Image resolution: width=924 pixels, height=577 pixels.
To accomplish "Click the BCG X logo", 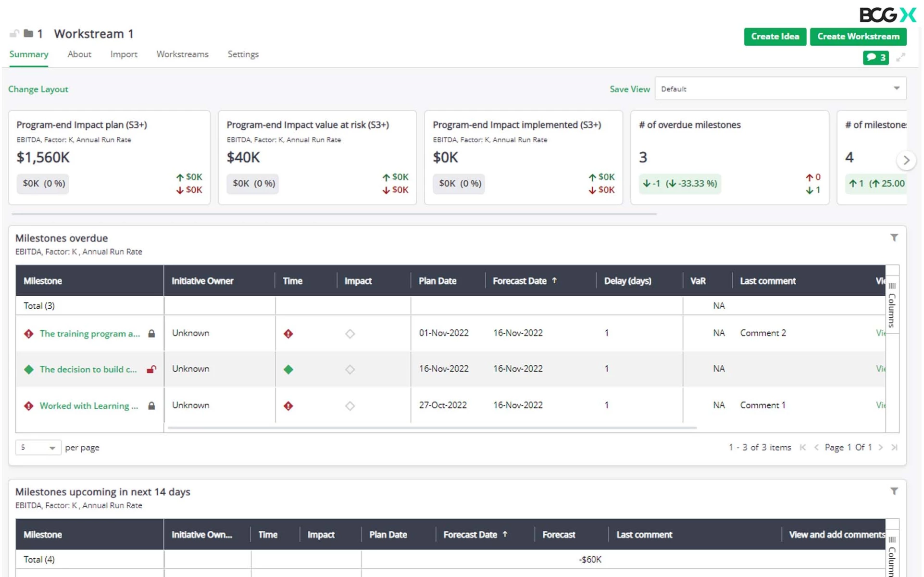I will click(888, 15).
